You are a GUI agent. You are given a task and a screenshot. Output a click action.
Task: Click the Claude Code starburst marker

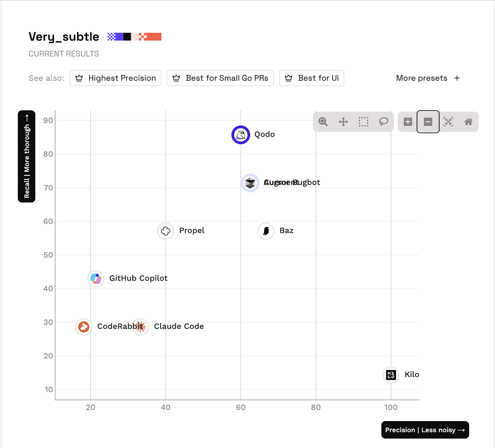click(x=141, y=327)
